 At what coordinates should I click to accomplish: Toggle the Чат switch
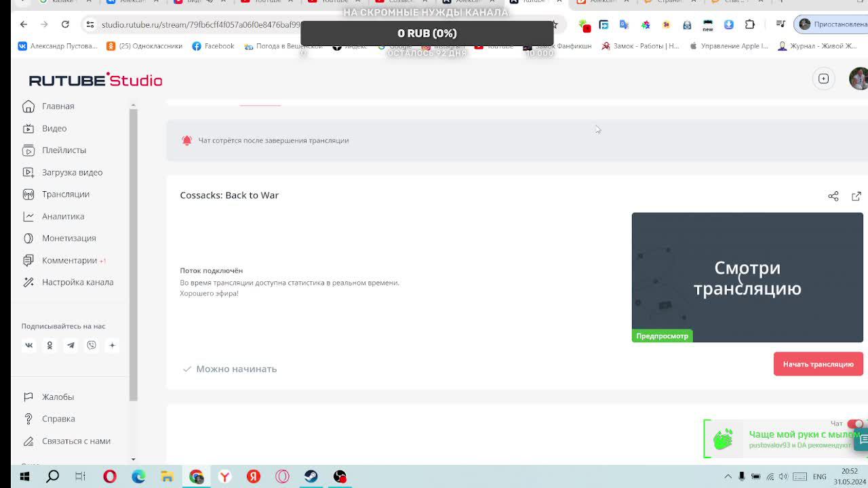pos(855,424)
